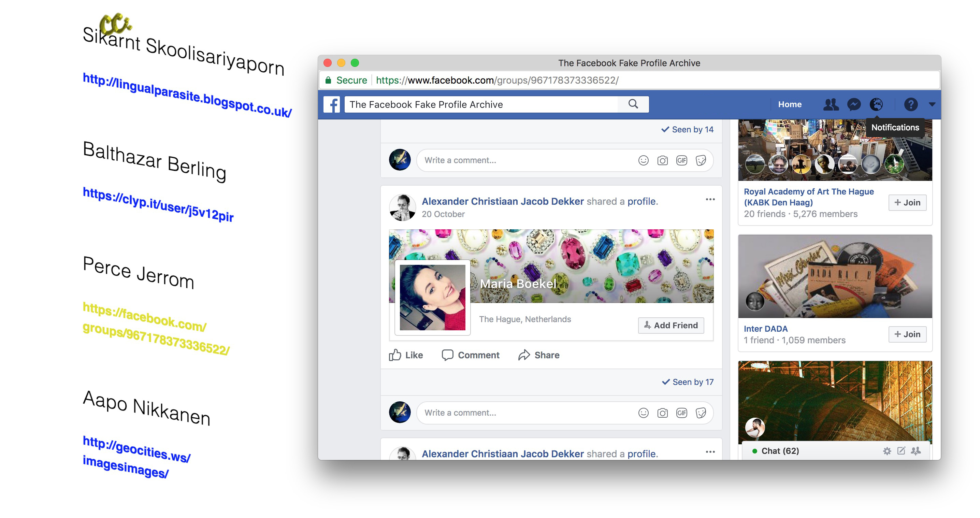Post a GIF in second comment box
This screenshot has height=518, width=980.
pos(681,413)
